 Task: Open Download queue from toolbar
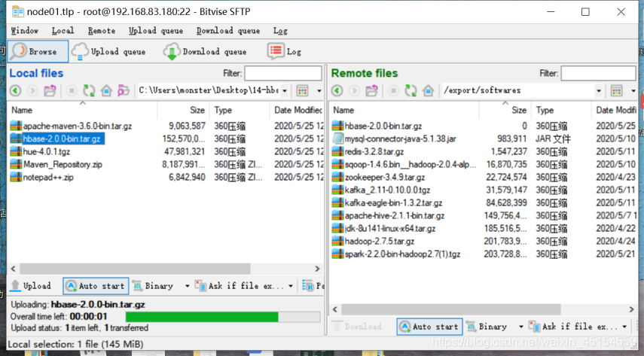tap(205, 52)
